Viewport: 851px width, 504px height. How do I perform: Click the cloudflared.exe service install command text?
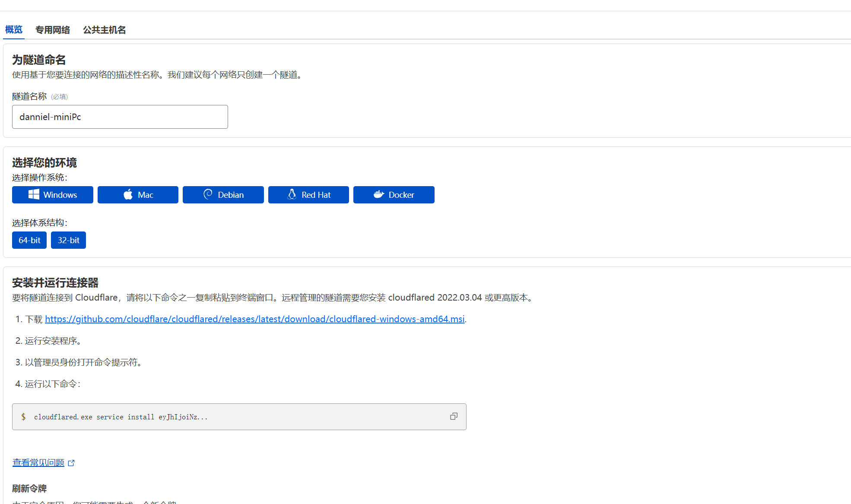pyautogui.click(x=121, y=417)
